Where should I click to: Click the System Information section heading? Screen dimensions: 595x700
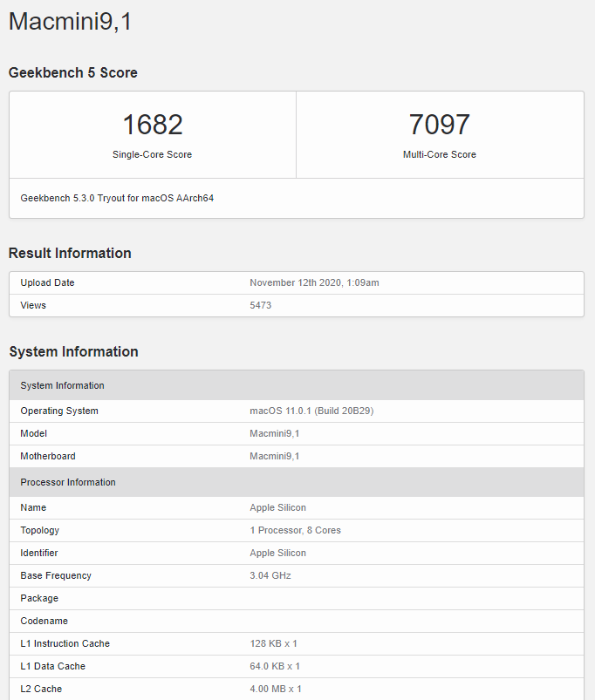point(73,352)
